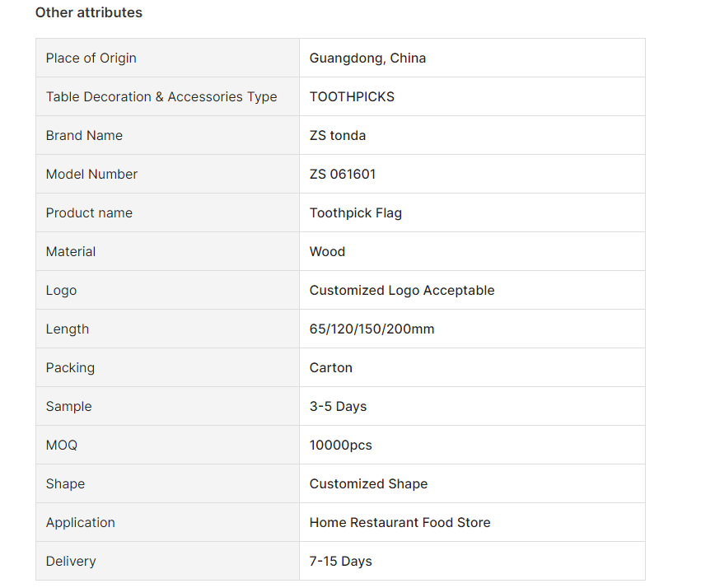701x588 pixels.
Task: Click the "Carton" packing value
Action: (x=331, y=367)
